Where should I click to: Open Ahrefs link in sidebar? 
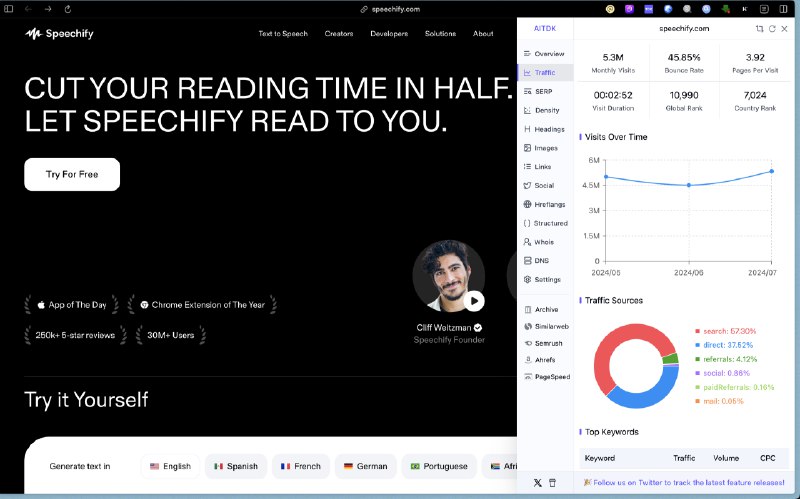(540, 360)
